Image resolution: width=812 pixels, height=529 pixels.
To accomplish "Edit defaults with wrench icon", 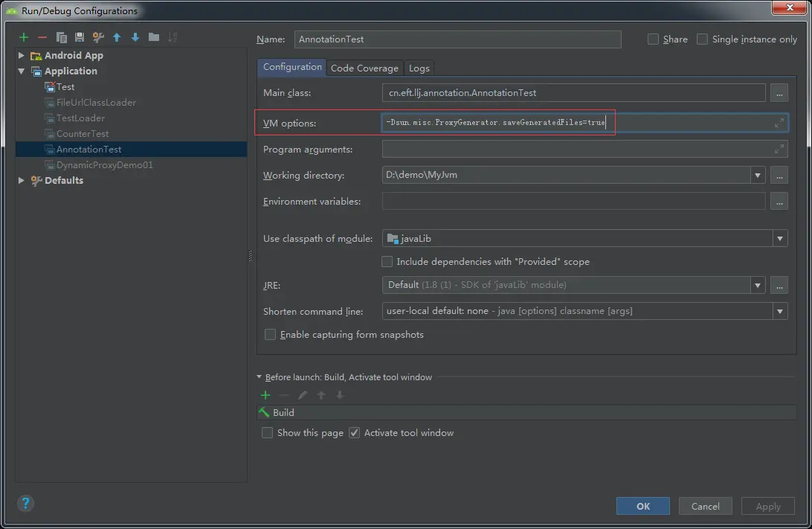I will pos(98,37).
